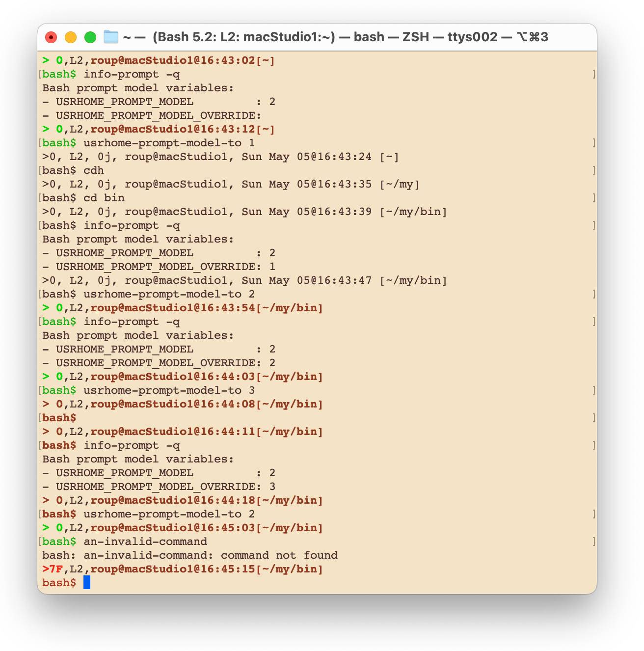Click 'info-prompt -q' command after 16:43:02
This screenshot has height=651, width=644.
point(132,74)
